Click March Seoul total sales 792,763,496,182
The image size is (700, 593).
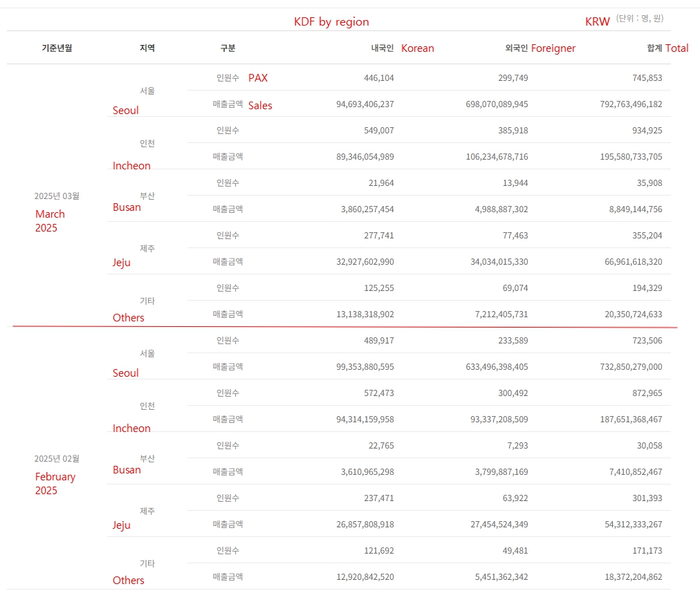[631, 104]
